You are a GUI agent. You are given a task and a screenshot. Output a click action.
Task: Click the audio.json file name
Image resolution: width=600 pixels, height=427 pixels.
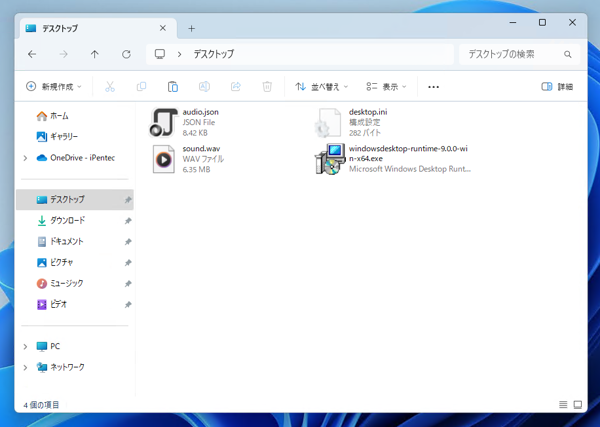[x=201, y=112]
